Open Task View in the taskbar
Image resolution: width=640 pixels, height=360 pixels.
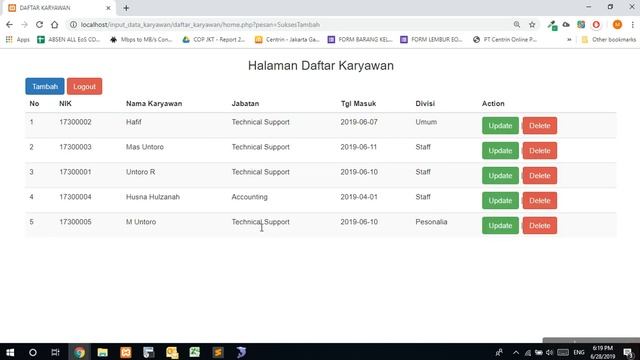(56, 352)
